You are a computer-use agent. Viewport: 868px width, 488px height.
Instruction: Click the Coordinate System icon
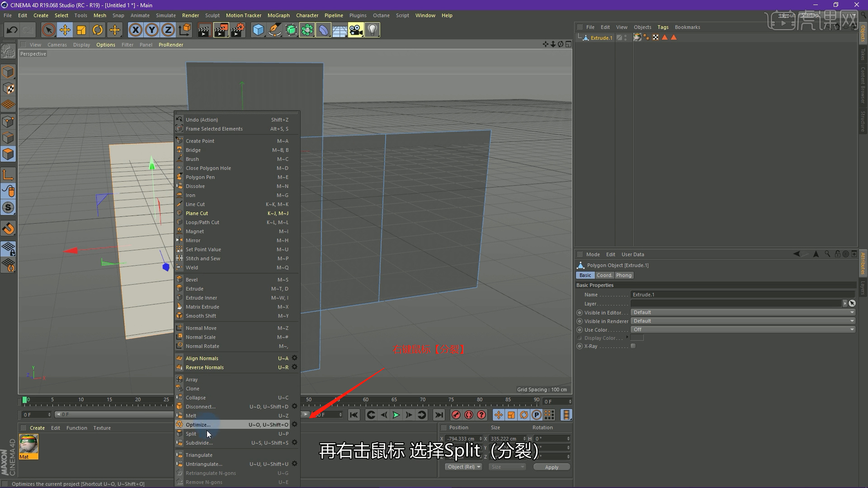pyautogui.click(x=185, y=30)
